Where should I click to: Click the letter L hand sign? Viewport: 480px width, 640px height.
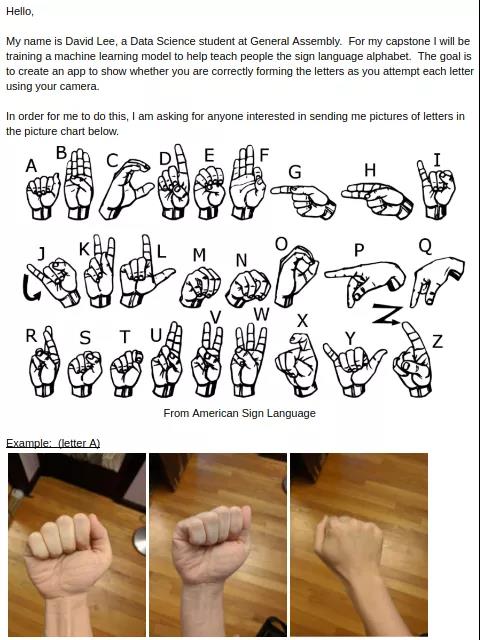click(146, 271)
